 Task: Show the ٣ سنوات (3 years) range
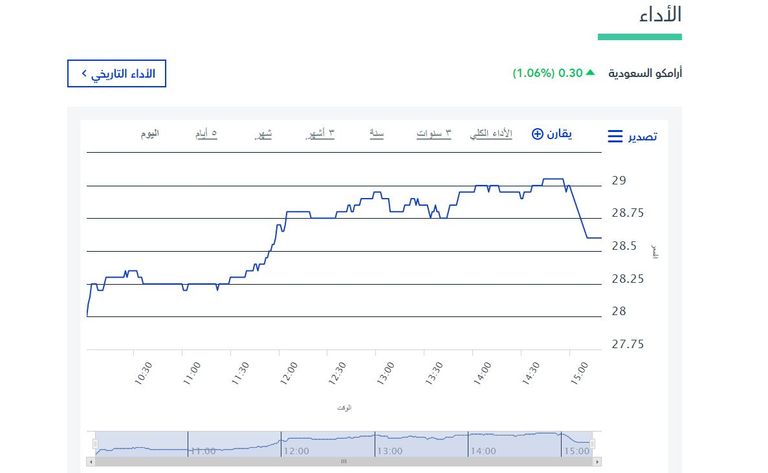pyautogui.click(x=434, y=133)
